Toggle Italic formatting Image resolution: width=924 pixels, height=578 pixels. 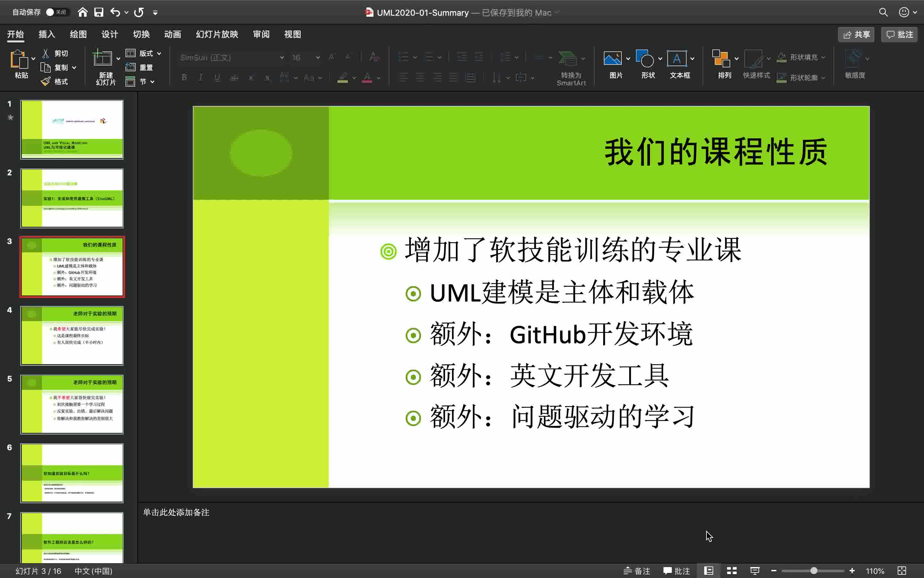[x=201, y=78]
